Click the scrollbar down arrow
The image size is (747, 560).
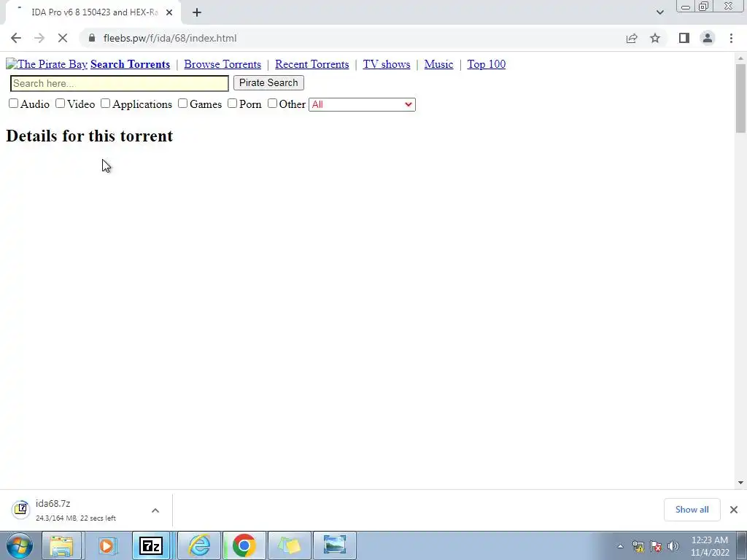tap(740, 483)
